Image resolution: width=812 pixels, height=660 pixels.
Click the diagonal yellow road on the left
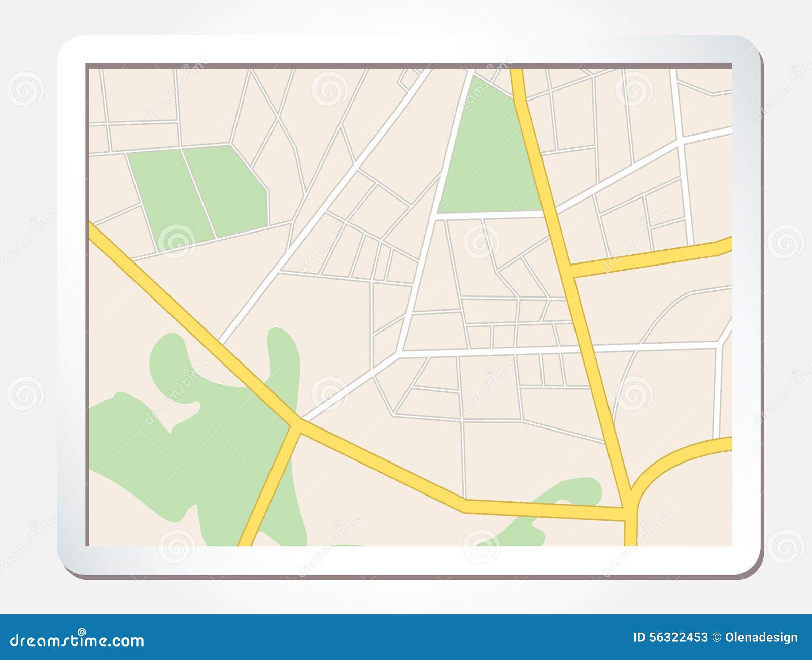(178, 315)
